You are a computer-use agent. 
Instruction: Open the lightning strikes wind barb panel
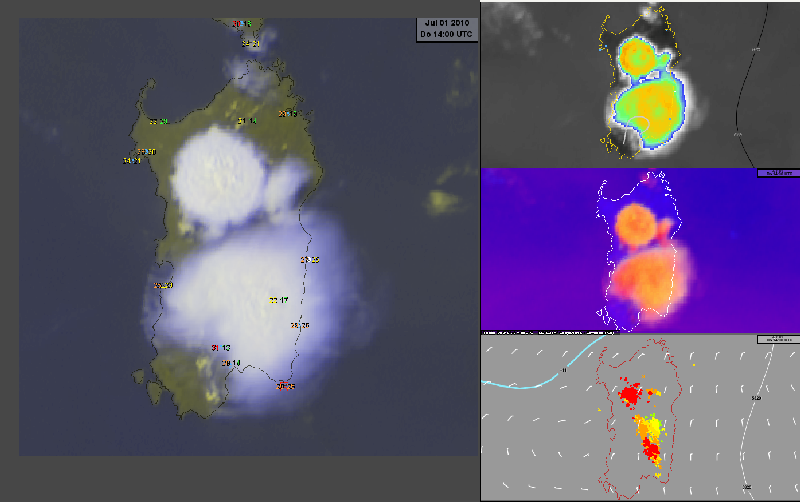(640, 417)
